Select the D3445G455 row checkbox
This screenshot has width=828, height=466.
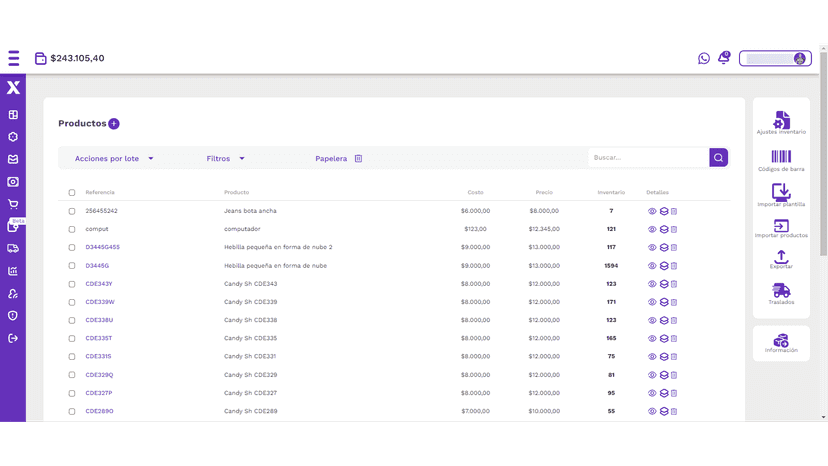(72, 247)
